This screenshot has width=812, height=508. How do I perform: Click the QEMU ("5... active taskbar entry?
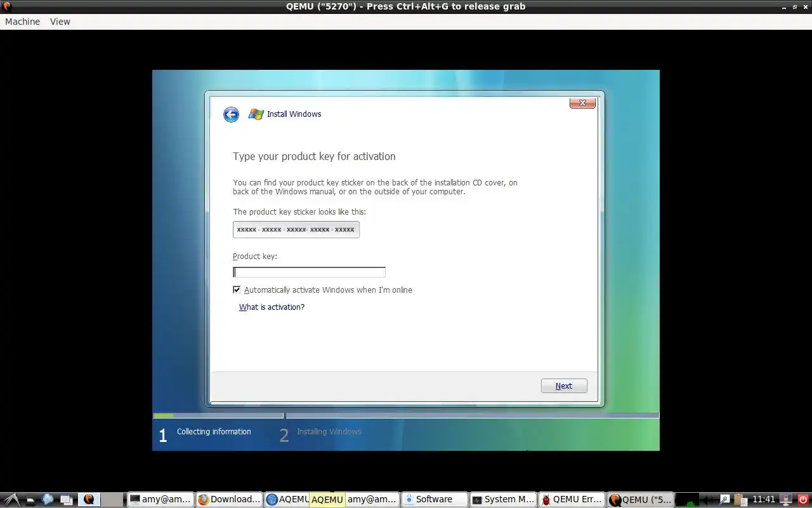(640, 500)
